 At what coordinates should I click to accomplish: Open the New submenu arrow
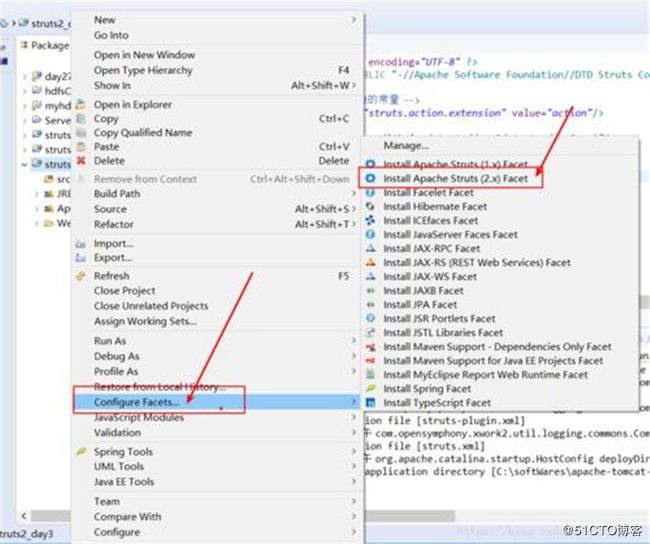point(354,19)
